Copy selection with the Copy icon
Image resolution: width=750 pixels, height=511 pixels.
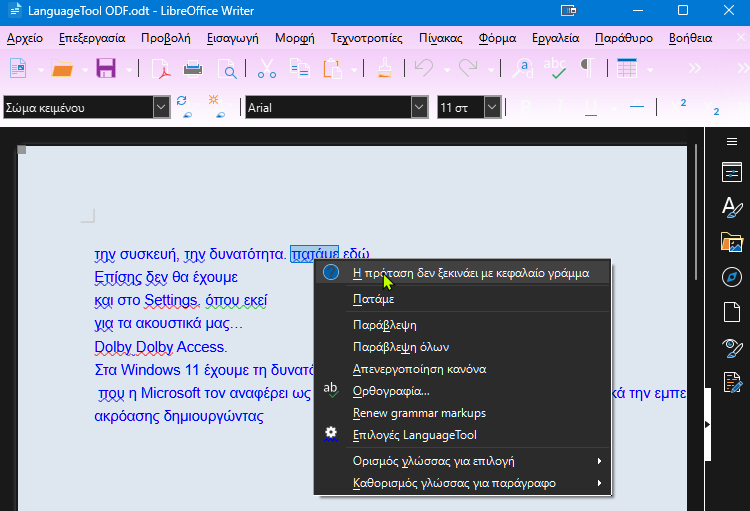[x=299, y=68]
